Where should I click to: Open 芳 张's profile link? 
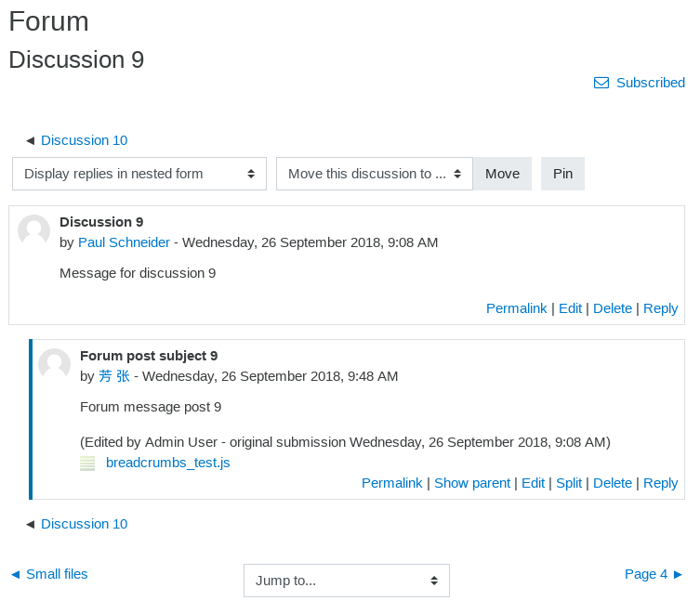click(113, 376)
